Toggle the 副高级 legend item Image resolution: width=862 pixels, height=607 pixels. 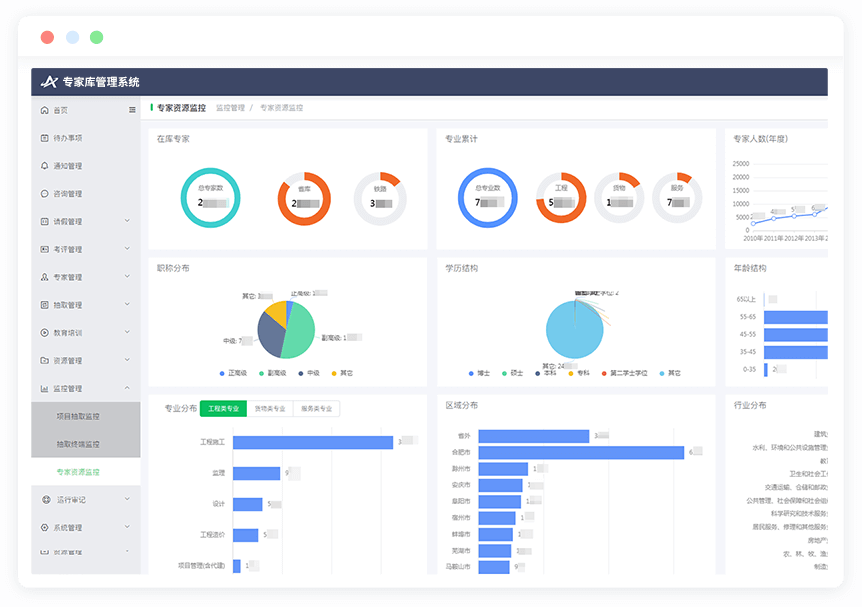(271, 373)
